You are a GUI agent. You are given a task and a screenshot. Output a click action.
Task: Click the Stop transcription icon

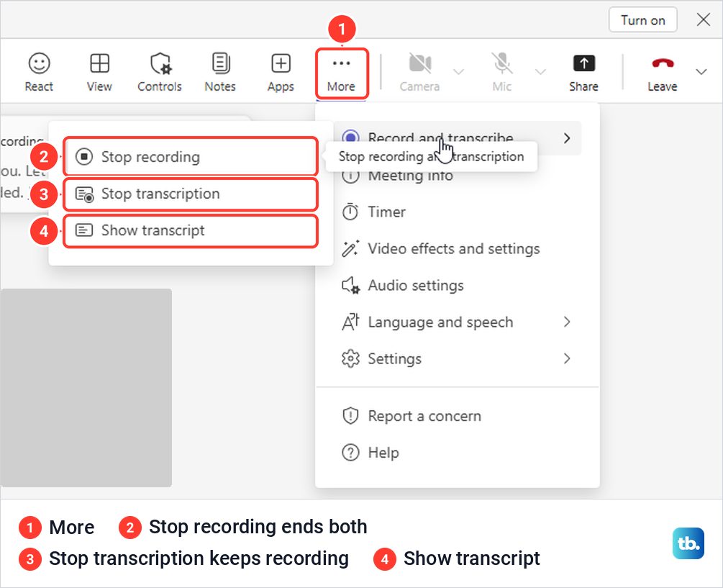click(x=84, y=194)
